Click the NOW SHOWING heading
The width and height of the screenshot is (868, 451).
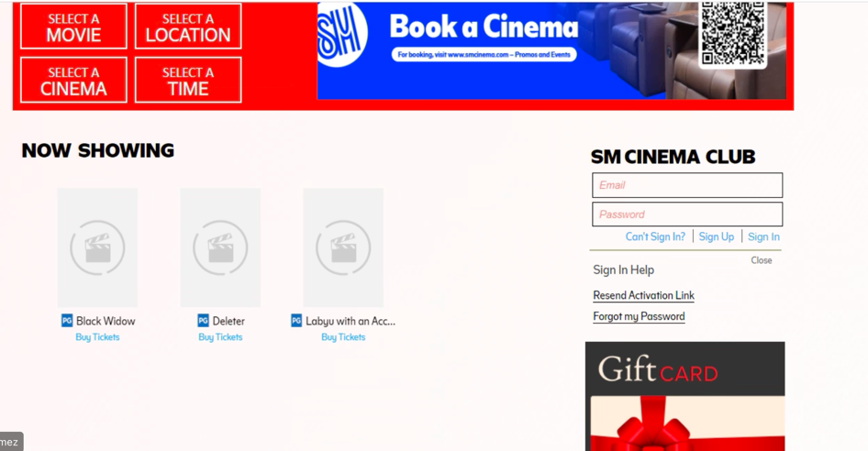coord(98,150)
